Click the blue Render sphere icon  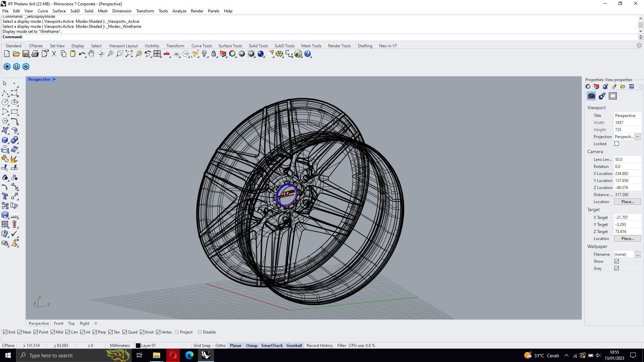coord(261,54)
